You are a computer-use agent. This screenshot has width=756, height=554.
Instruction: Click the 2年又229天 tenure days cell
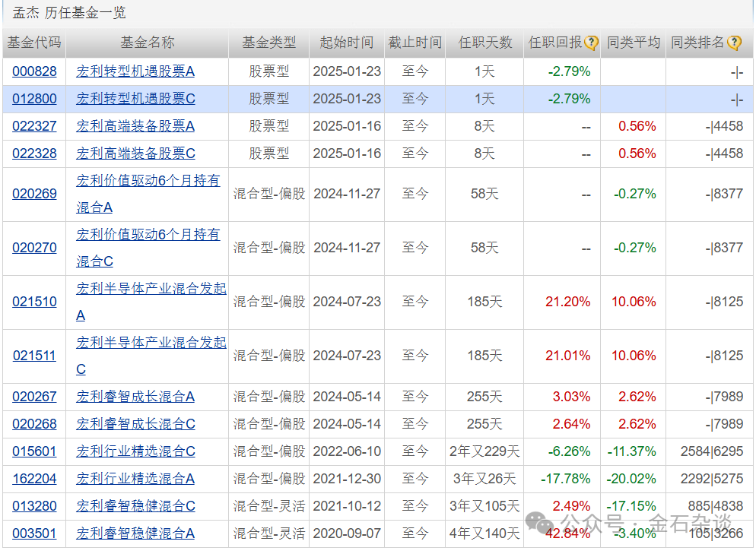click(484, 452)
